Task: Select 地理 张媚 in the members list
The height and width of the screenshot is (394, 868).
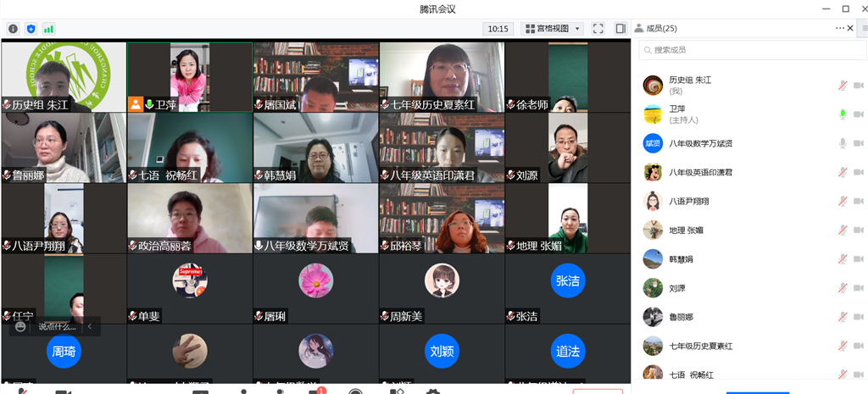Action: pos(686,230)
